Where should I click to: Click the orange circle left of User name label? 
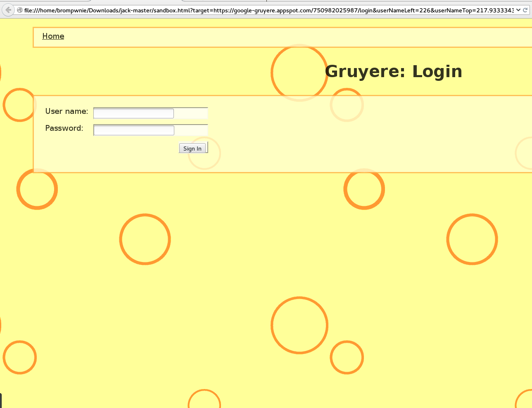(19, 105)
